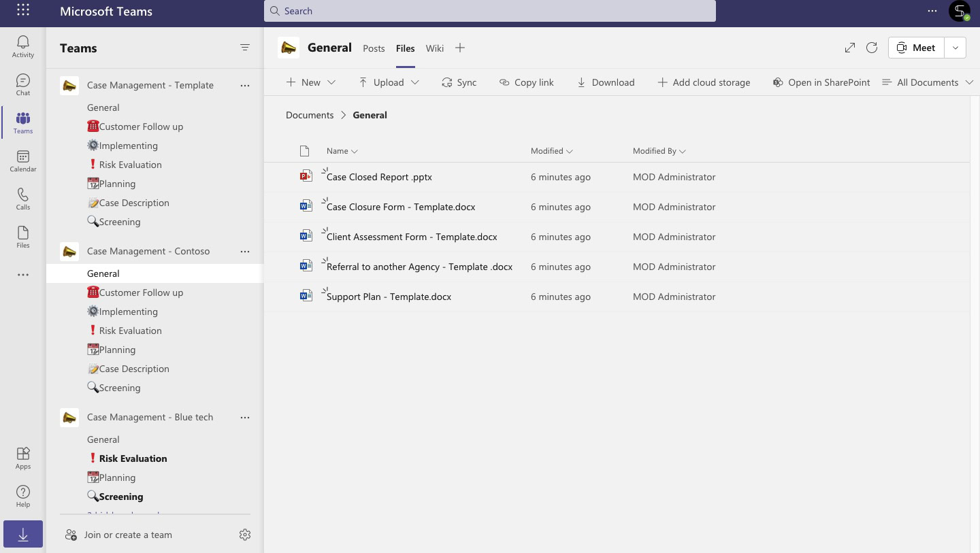The height and width of the screenshot is (553, 980).
Task: Click Add cloud storage
Action: 704,82
